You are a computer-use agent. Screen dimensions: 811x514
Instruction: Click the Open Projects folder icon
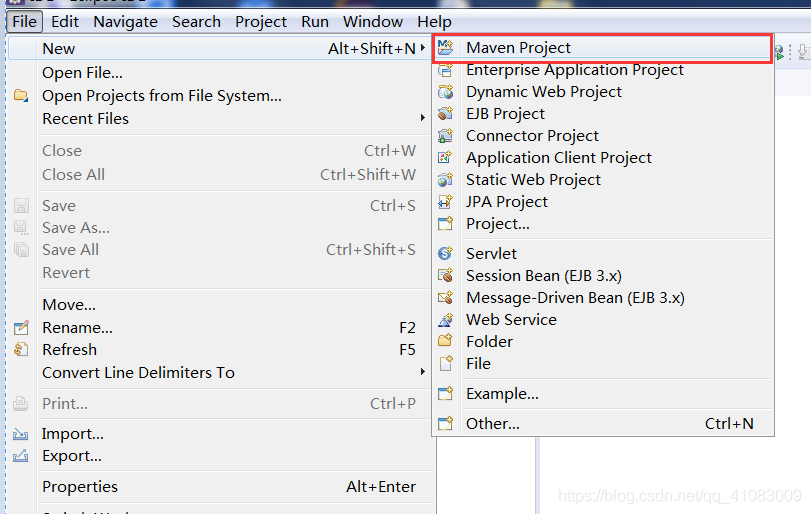pyautogui.click(x=21, y=96)
